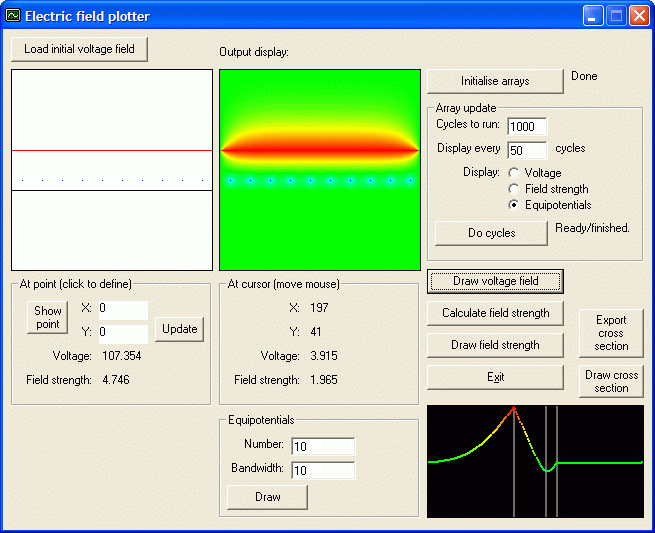Focus the Cycles to run input field
Viewport: 655px width, 533px height.
pos(527,126)
